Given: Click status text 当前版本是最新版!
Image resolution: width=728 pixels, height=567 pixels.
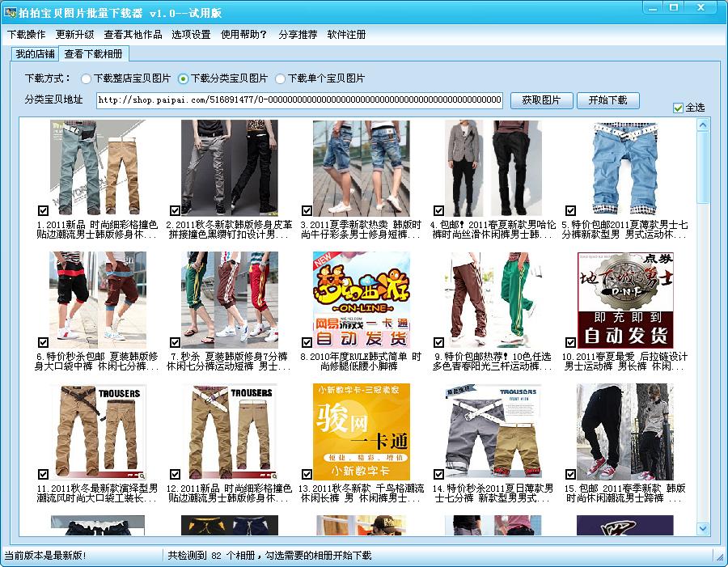Looking at the screenshot, I should (x=45, y=556).
